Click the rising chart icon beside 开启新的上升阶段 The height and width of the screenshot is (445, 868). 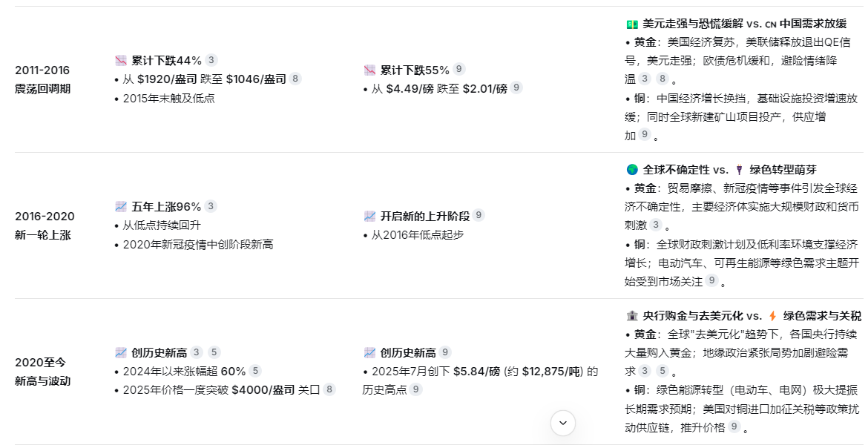click(x=369, y=216)
